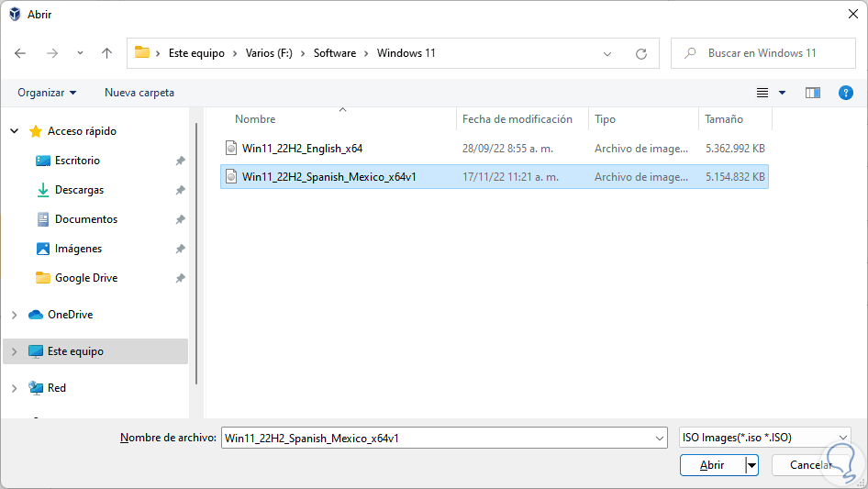
Task: Select 'Varios (F:)' breadcrumb
Action: tap(269, 53)
